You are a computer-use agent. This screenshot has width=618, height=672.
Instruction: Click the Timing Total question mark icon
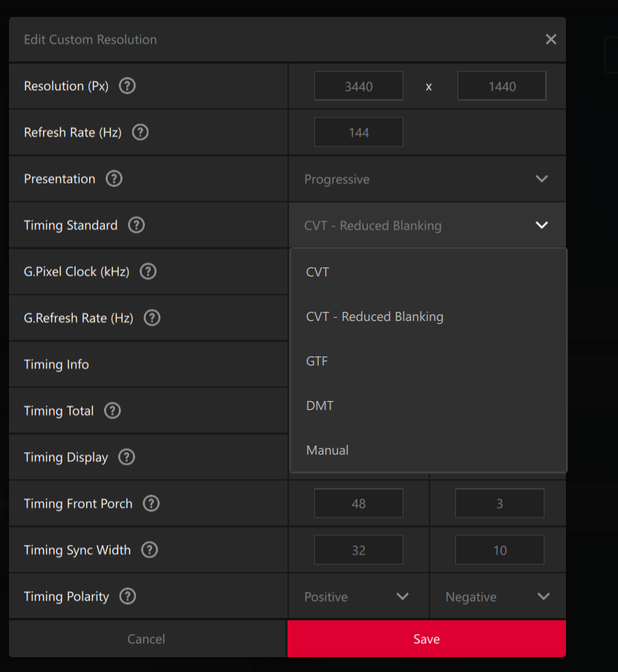(x=112, y=411)
